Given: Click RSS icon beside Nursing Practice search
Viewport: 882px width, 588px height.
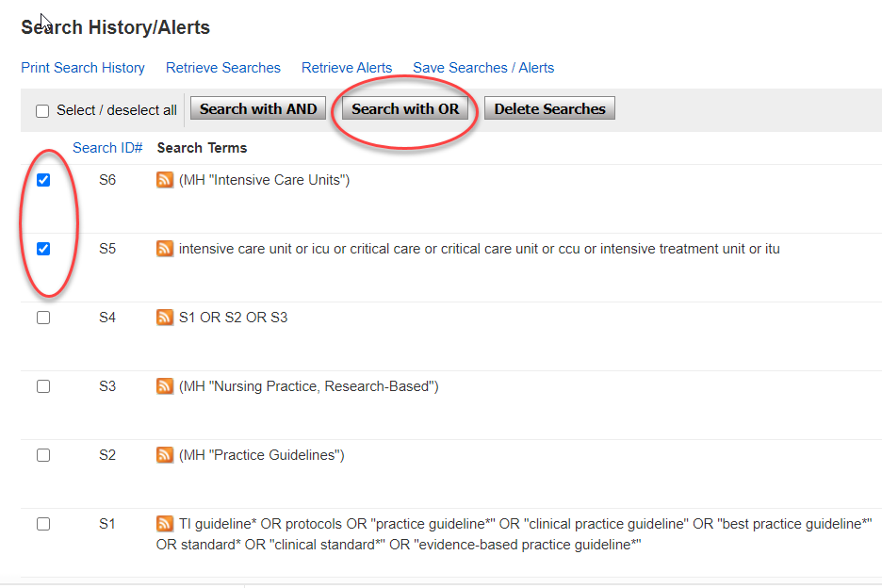Looking at the screenshot, I should (165, 386).
